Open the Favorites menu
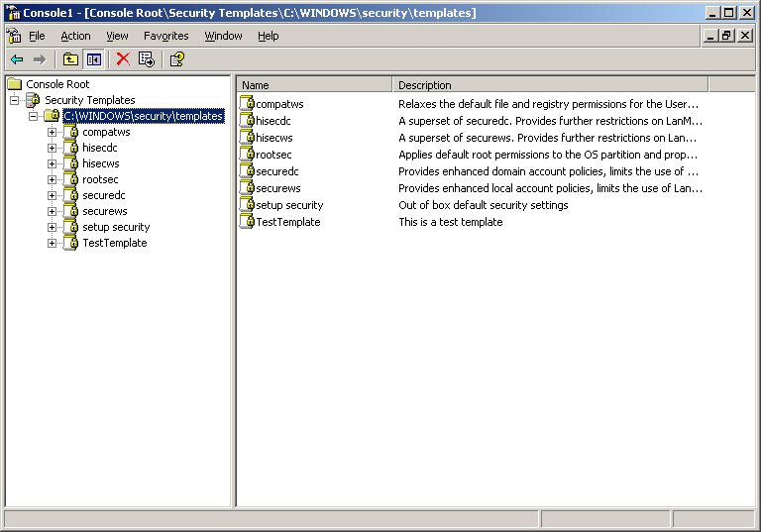Image resolution: width=761 pixels, height=532 pixels. [x=165, y=36]
